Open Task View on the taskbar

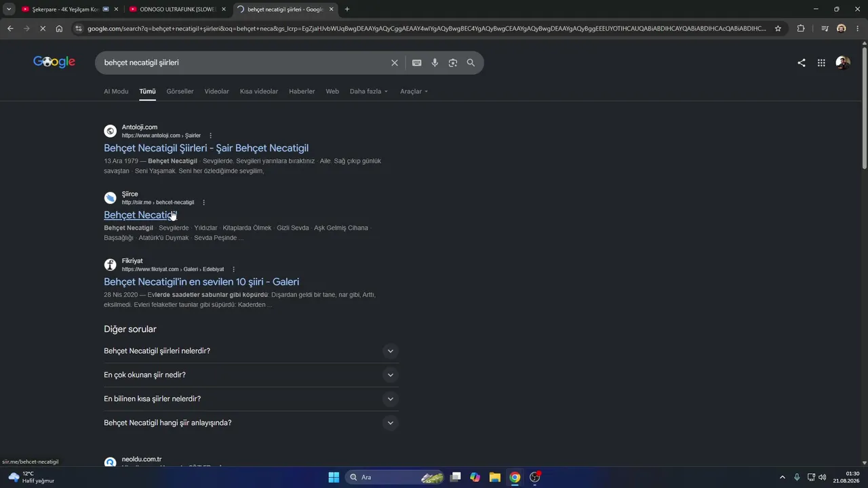[456, 477]
